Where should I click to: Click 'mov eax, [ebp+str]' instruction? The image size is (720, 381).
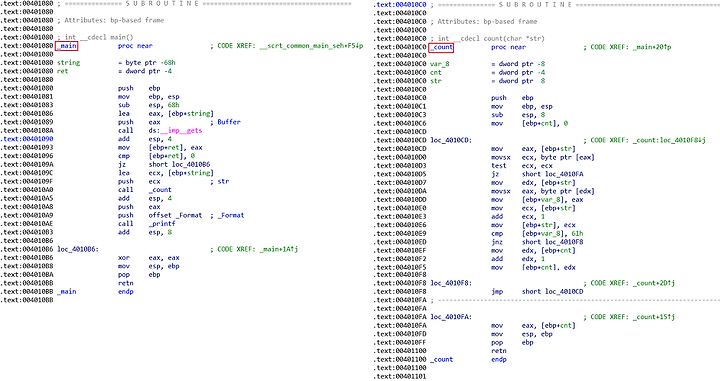[x=534, y=149]
